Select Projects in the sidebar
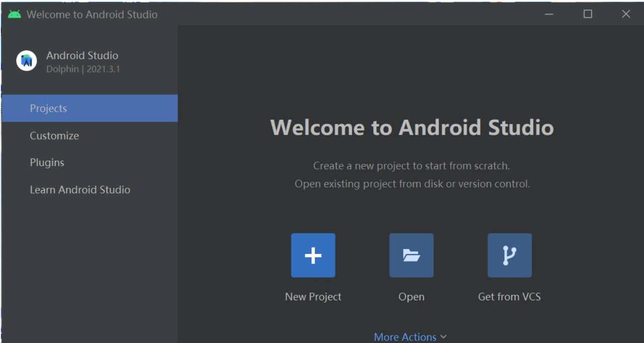 point(48,108)
